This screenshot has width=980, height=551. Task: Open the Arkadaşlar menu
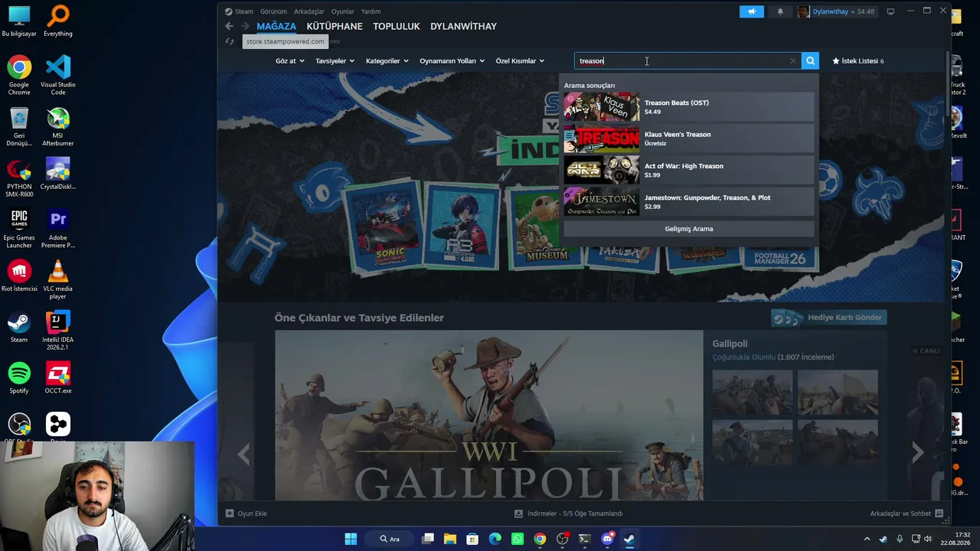coord(309,11)
